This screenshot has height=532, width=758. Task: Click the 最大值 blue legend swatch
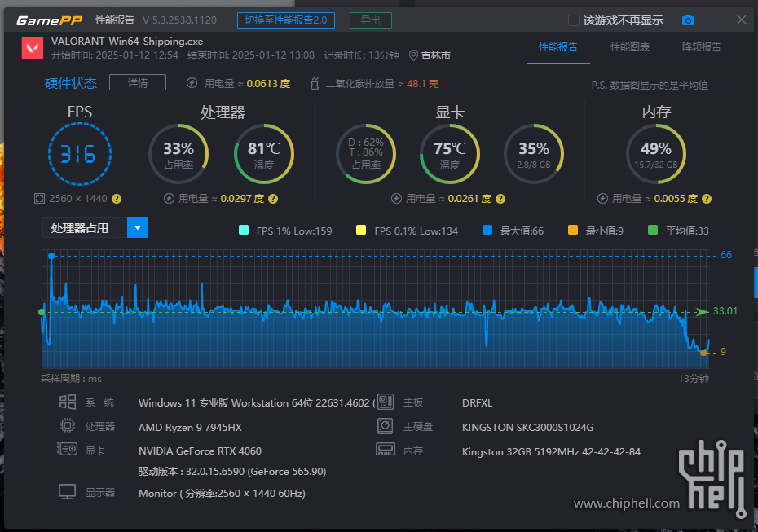pyautogui.click(x=487, y=230)
